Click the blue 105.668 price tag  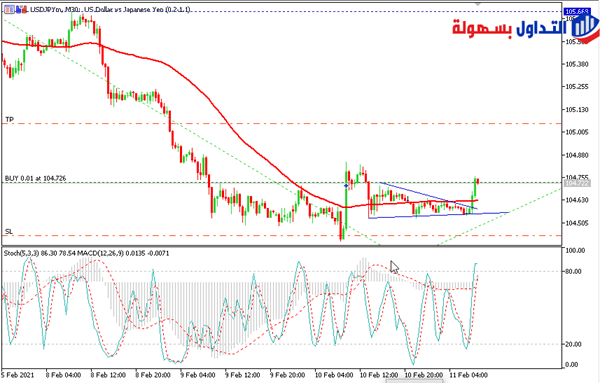coord(576,12)
